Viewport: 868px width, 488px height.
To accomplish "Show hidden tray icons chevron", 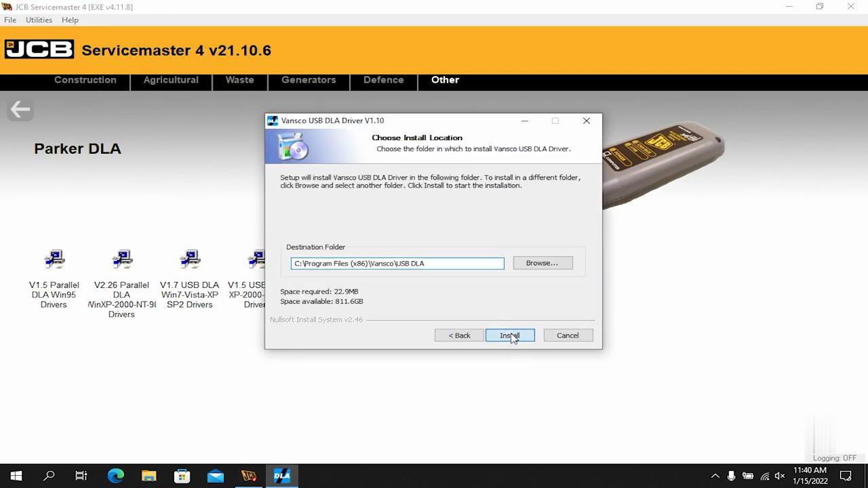I will point(715,476).
